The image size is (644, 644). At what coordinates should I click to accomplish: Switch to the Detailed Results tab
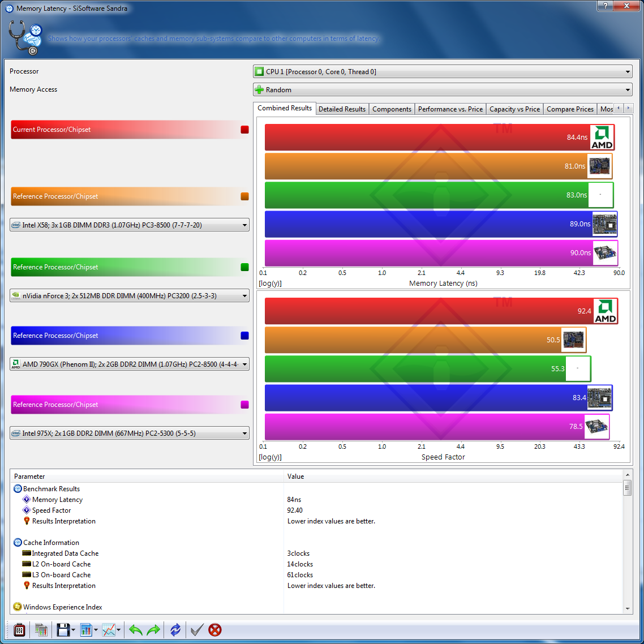point(342,109)
